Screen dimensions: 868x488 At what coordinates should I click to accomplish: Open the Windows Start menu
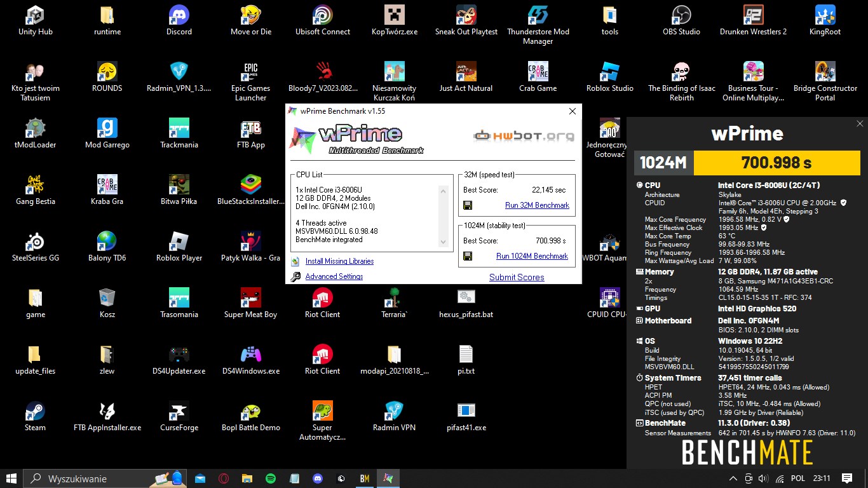click(11, 478)
